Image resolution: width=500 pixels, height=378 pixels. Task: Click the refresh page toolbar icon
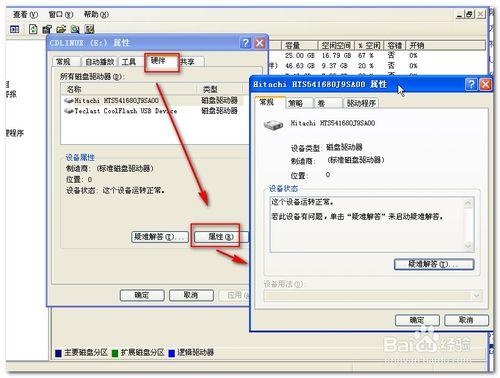click(33, 29)
